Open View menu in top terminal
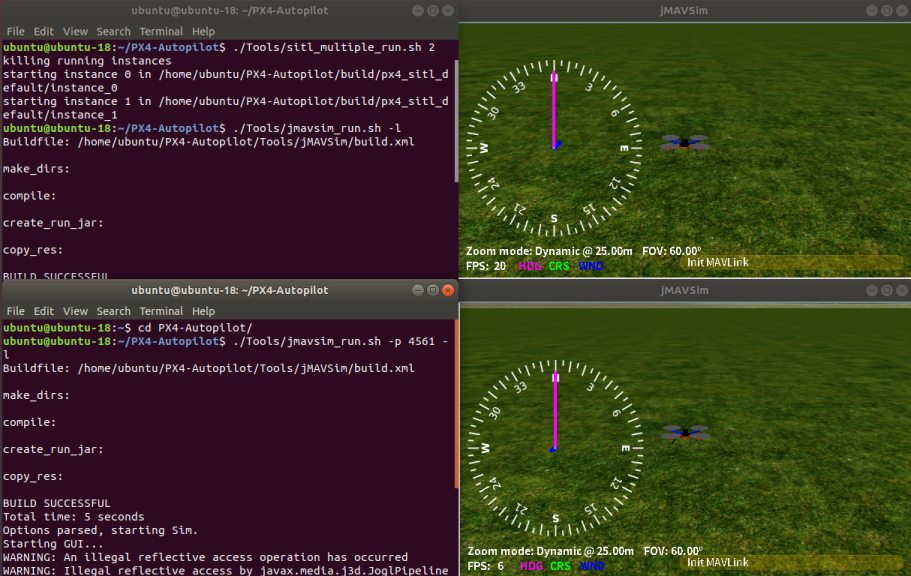 (76, 31)
